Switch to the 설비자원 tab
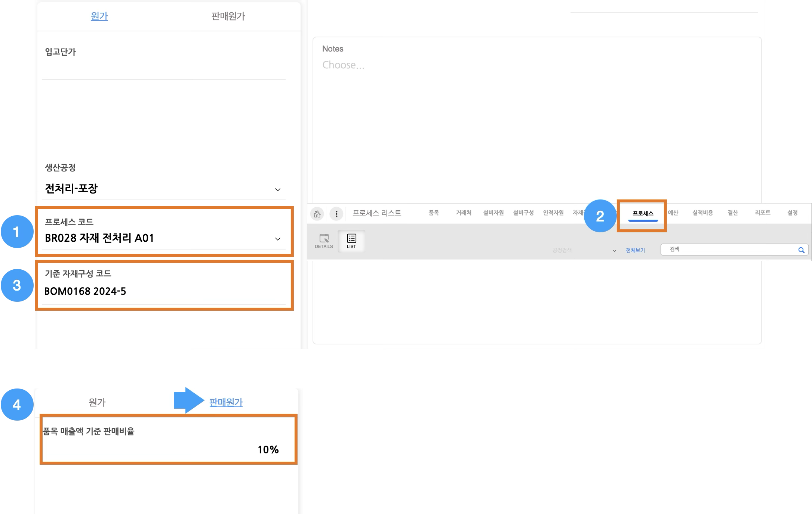 493,213
